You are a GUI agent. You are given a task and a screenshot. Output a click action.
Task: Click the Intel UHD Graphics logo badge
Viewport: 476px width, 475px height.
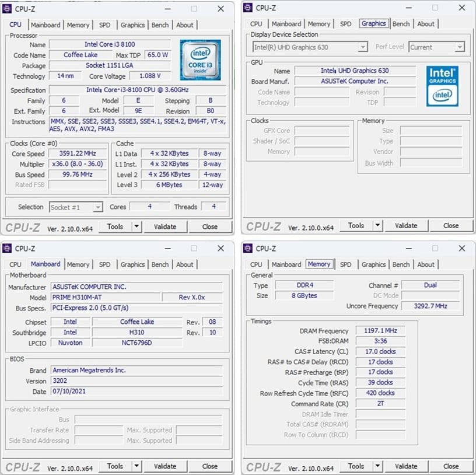pos(442,85)
